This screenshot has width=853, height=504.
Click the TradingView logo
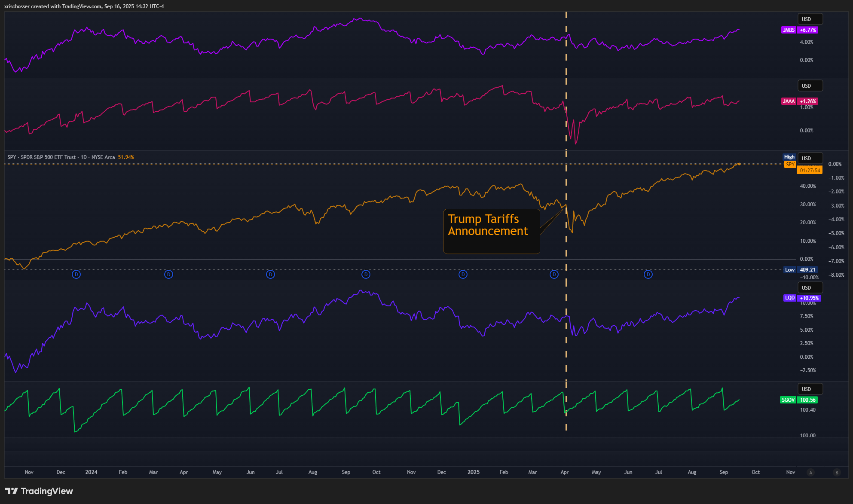point(39,491)
